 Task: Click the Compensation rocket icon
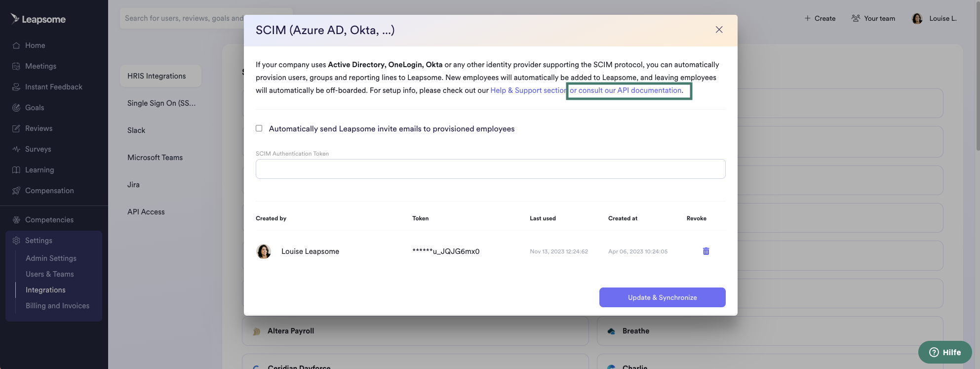point(16,191)
